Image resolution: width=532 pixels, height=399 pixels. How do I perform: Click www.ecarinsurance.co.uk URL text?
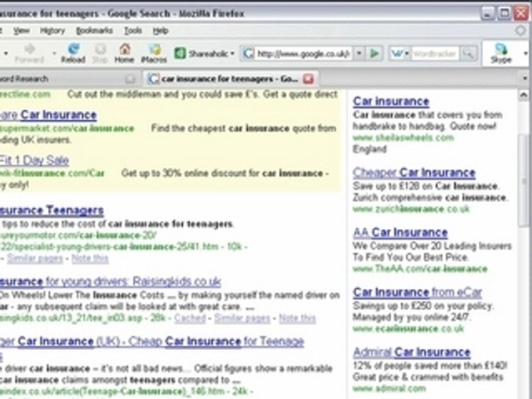point(408,329)
